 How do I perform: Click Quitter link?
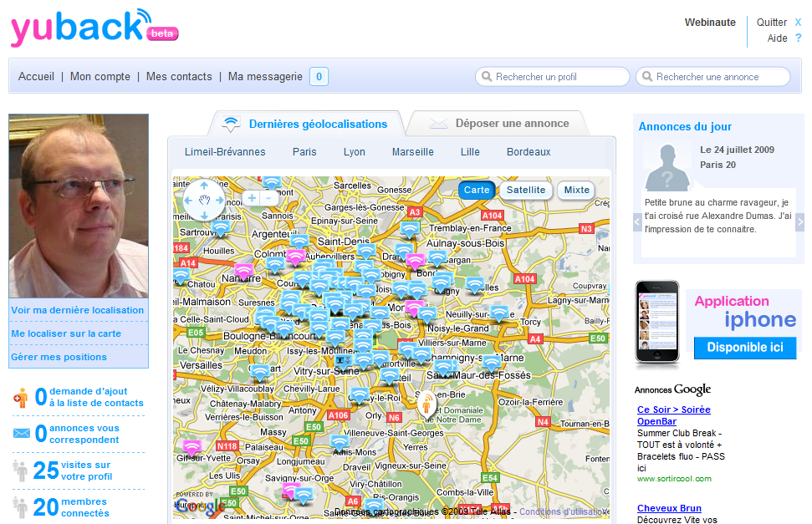[772, 23]
